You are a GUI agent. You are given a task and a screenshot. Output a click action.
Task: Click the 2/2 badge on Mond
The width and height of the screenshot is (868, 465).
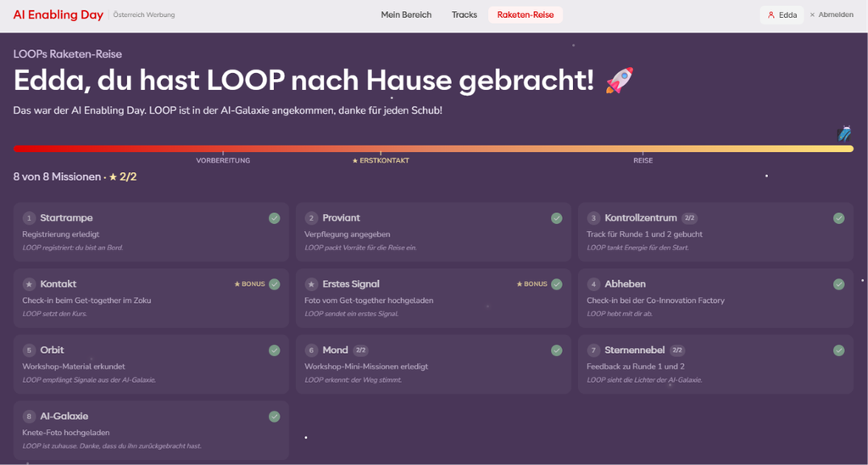pos(360,350)
